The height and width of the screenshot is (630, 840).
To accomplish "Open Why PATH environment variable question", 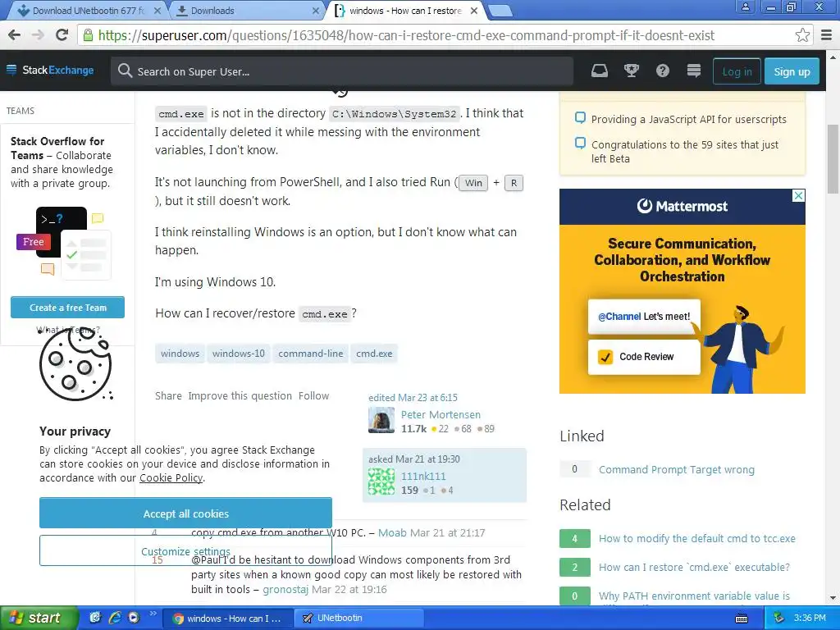I will (x=694, y=596).
